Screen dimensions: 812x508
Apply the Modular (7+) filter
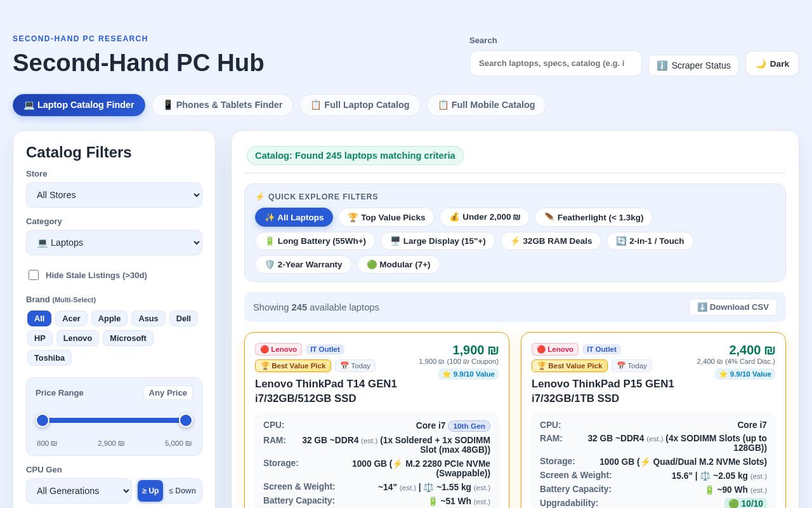pos(398,265)
